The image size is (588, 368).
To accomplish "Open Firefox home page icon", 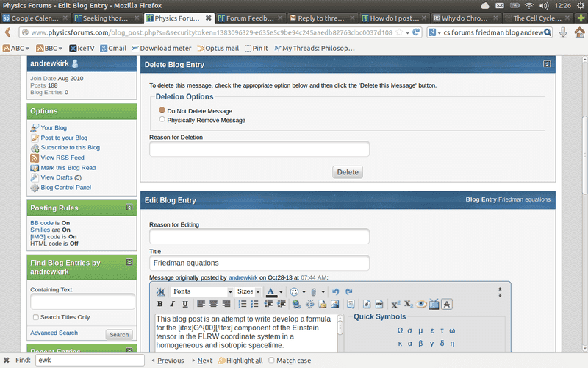I will click(x=579, y=32).
